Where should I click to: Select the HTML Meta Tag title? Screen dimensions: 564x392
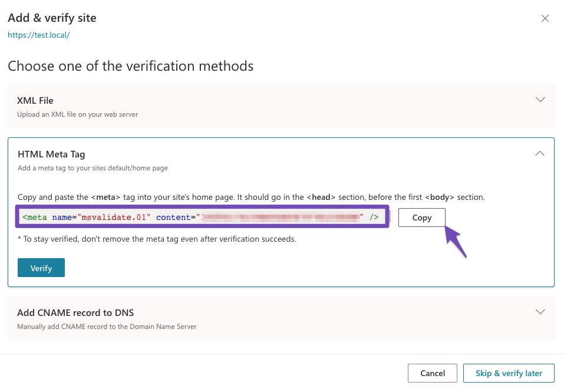point(51,154)
